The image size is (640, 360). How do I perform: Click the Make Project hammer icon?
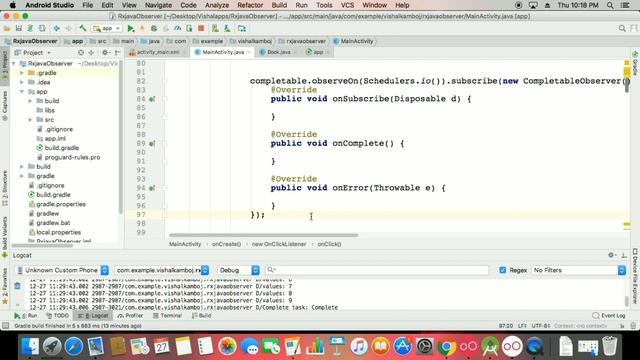83,29
